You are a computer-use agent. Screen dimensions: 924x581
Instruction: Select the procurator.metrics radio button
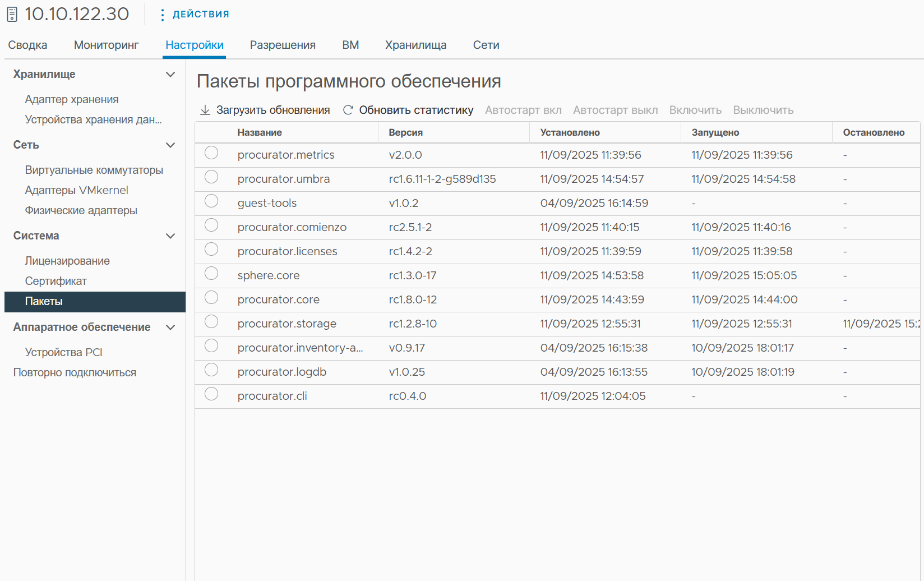[x=211, y=153]
